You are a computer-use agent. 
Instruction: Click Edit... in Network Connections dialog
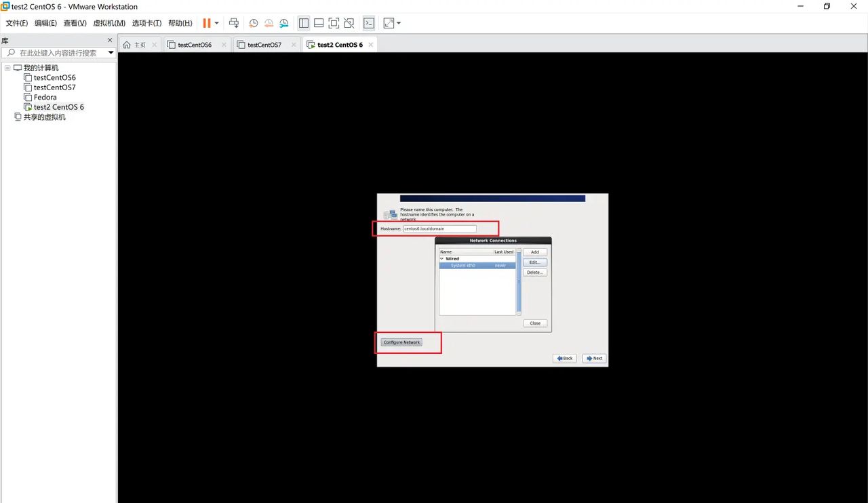pos(535,262)
